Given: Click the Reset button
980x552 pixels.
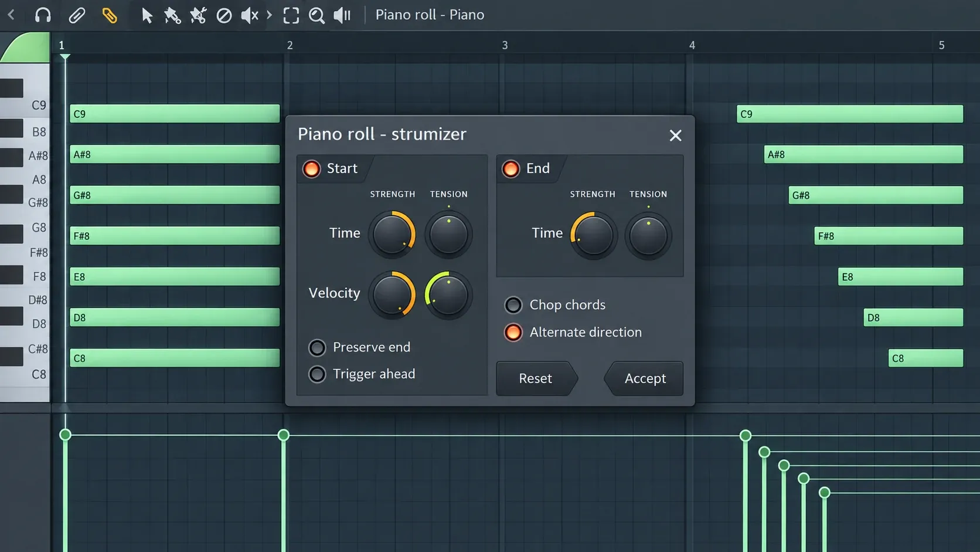Looking at the screenshot, I should [x=536, y=378].
